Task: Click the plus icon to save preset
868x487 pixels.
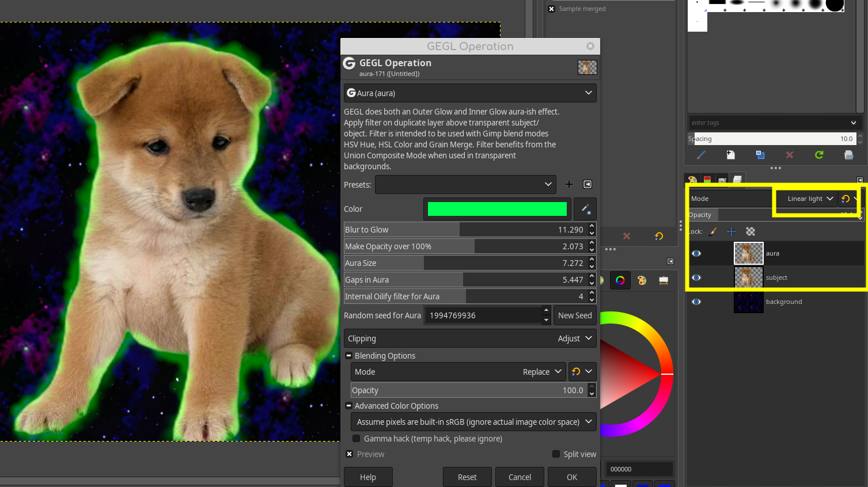Action: [569, 184]
